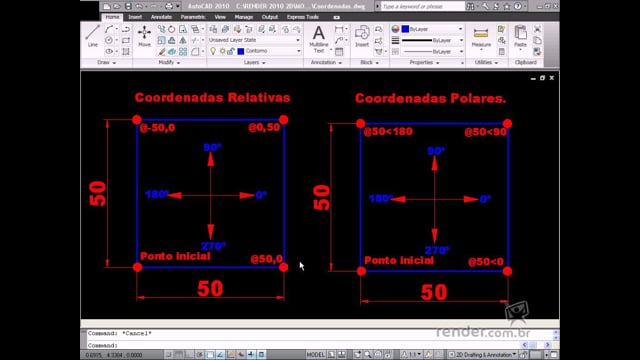Open the Insert ribbon tab

tap(135, 17)
